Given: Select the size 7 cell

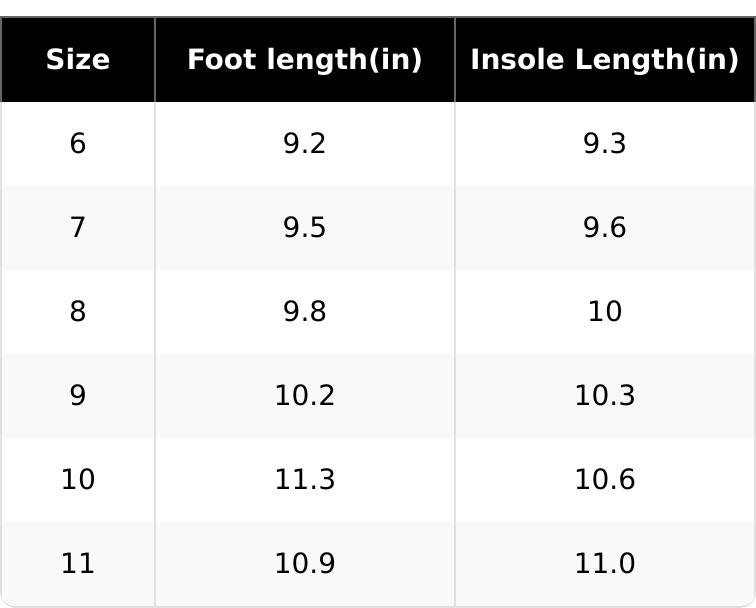Looking at the screenshot, I should (x=78, y=228).
